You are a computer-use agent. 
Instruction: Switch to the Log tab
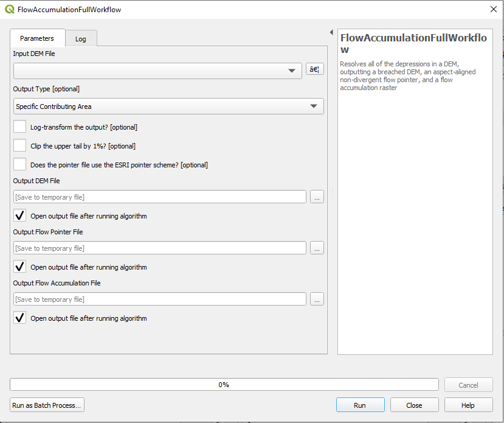click(x=81, y=39)
